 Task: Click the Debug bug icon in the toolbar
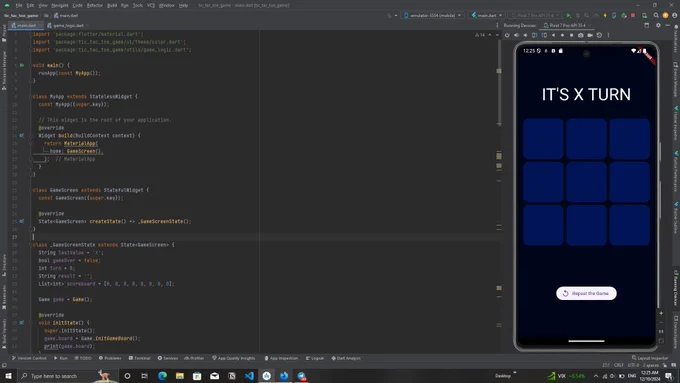[578, 15]
